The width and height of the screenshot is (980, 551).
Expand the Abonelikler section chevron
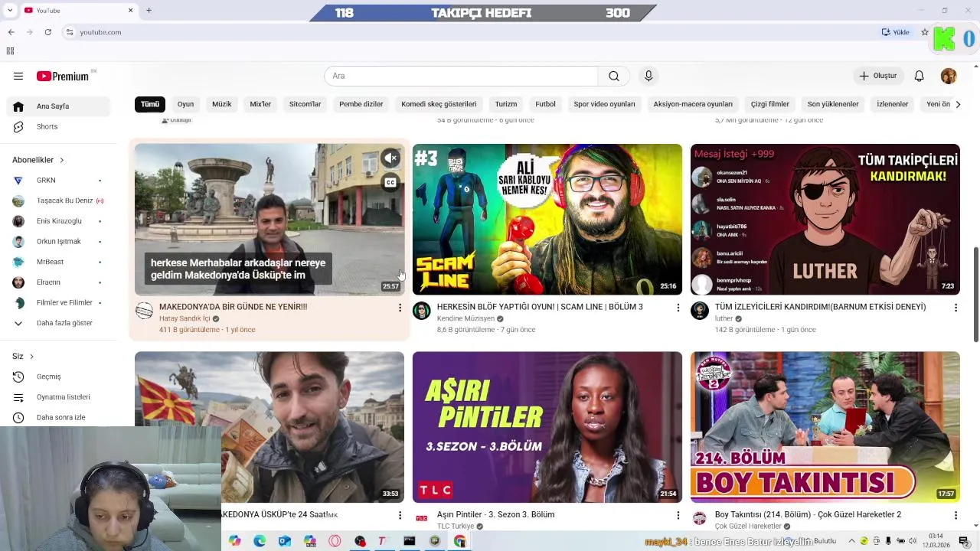click(x=61, y=160)
